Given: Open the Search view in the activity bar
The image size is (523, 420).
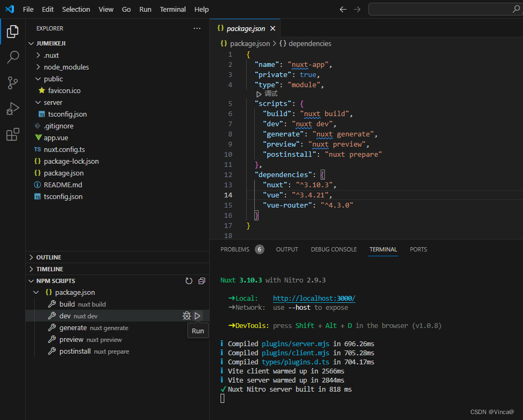Looking at the screenshot, I should (13, 57).
